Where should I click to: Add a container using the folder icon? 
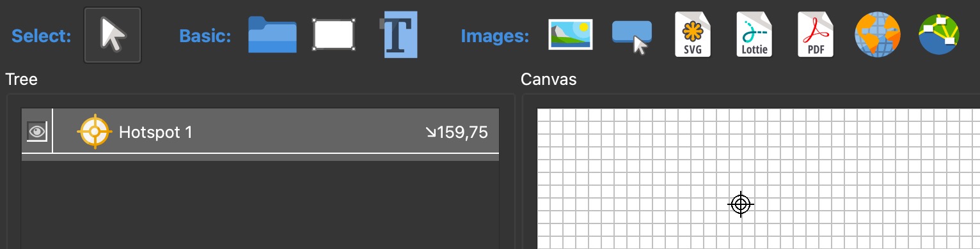[x=273, y=34]
